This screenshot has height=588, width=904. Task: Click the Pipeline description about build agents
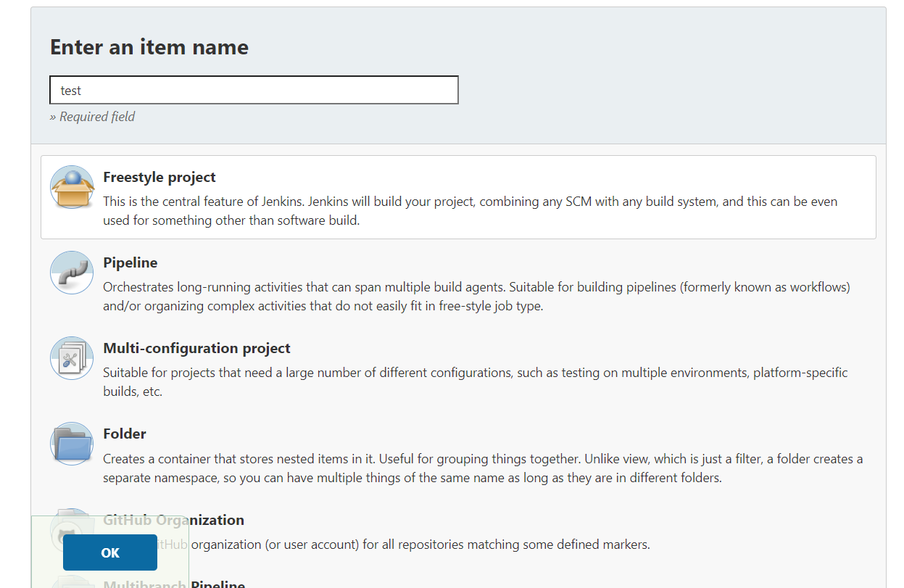[x=476, y=296]
